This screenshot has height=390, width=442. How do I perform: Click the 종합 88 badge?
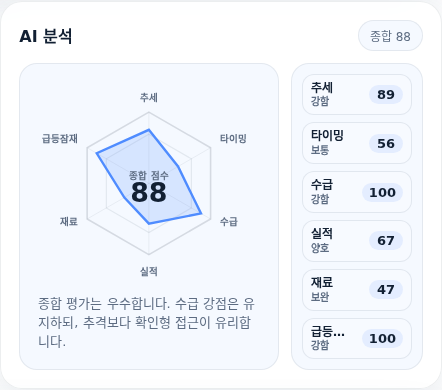click(x=390, y=36)
